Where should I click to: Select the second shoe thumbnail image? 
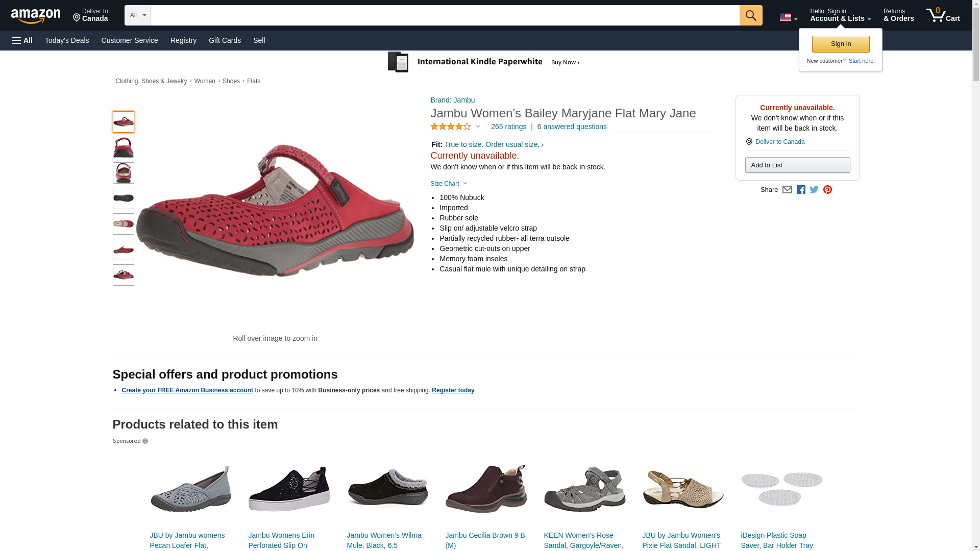pyautogui.click(x=124, y=147)
